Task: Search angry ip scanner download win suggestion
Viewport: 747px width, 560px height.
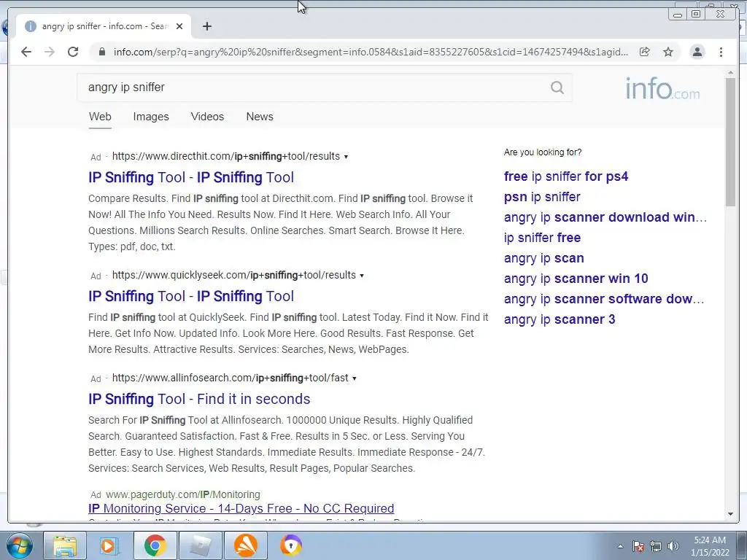Action: (605, 217)
